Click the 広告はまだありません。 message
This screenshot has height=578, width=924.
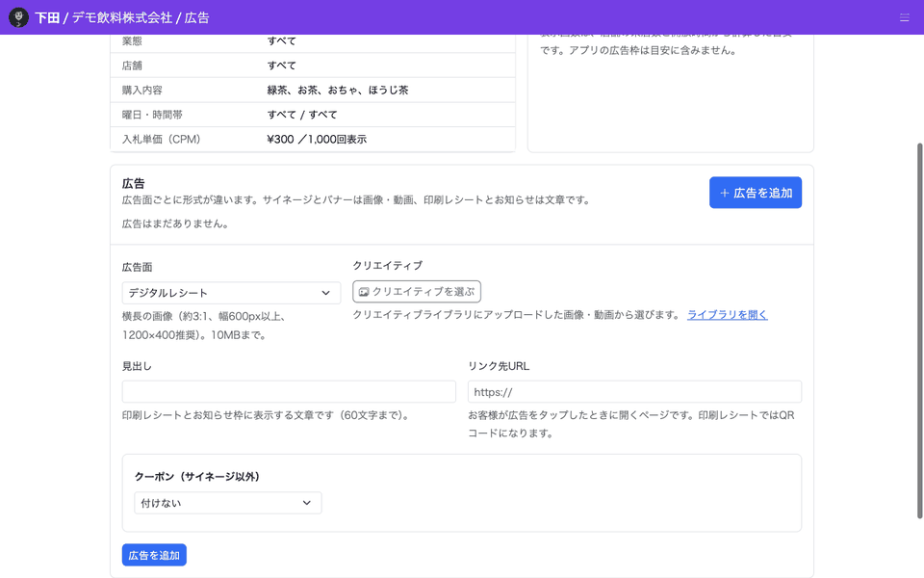click(176, 223)
